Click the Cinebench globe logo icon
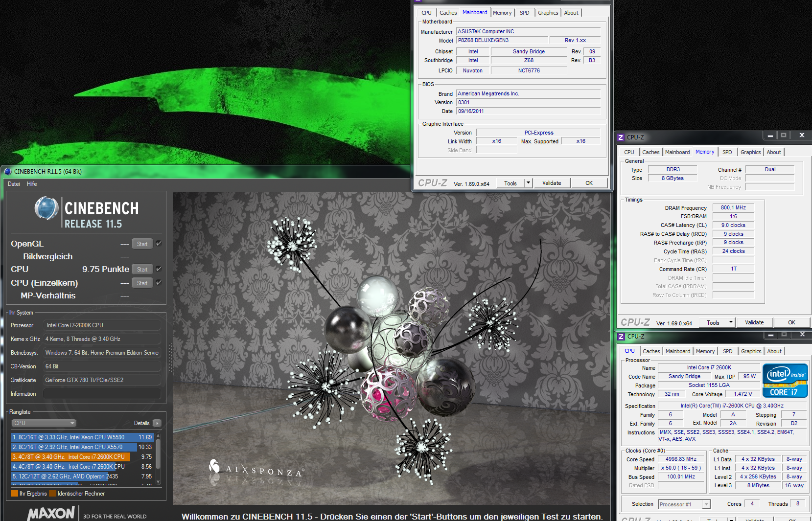The width and height of the screenshot is (812, 521). click(46, 208)
